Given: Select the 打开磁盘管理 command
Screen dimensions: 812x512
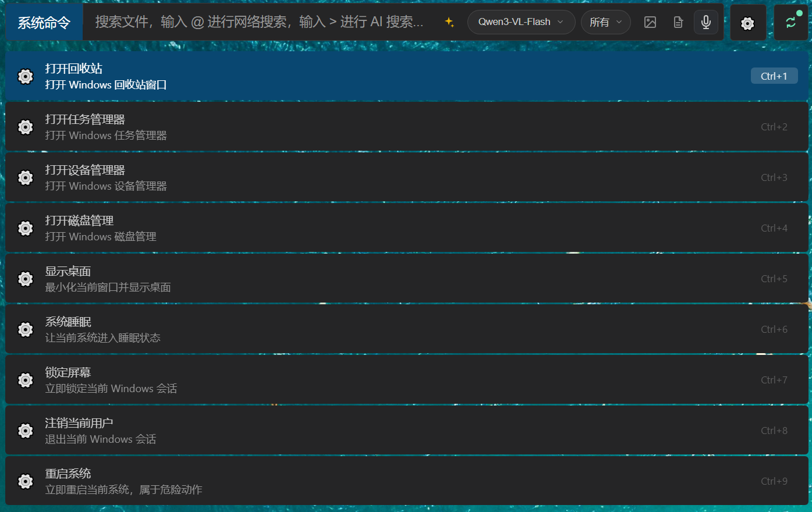Looking at the screenshot, I should pos(407,228).
